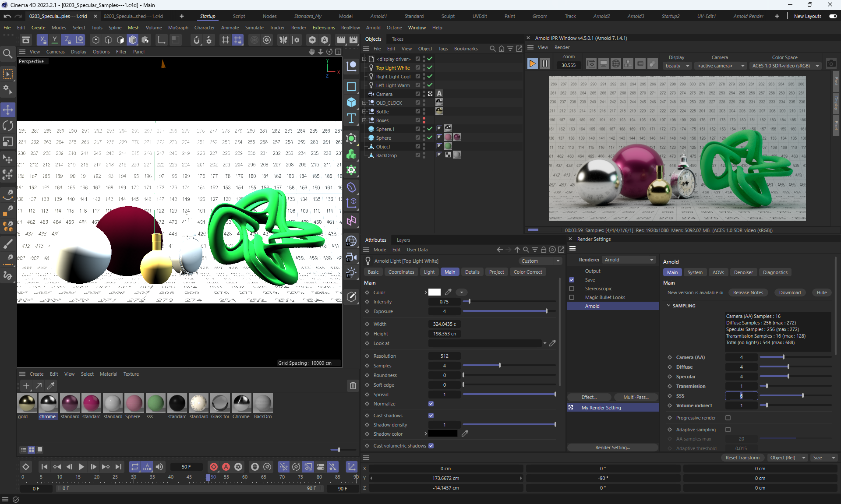841x504 pixels.
Task: Switch to the Details tab in Attributes
Action: point(472,272)
